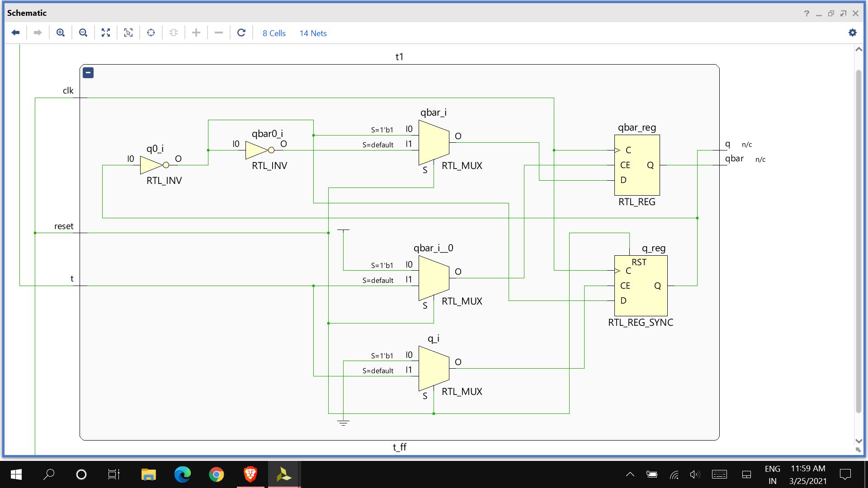The width and height of the screenshot is (868, 488).
Task: Go back with the Previous arrow
Action: click(15, 33)
